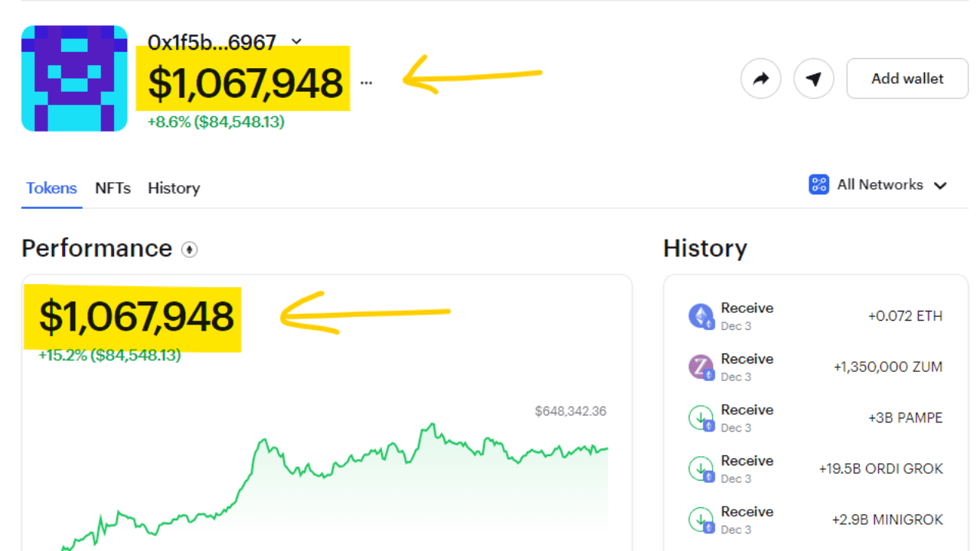Click the ZUM token icon in History
This screenshot has height=551, width=980.
pyautogui.click(x=701, y=367)
